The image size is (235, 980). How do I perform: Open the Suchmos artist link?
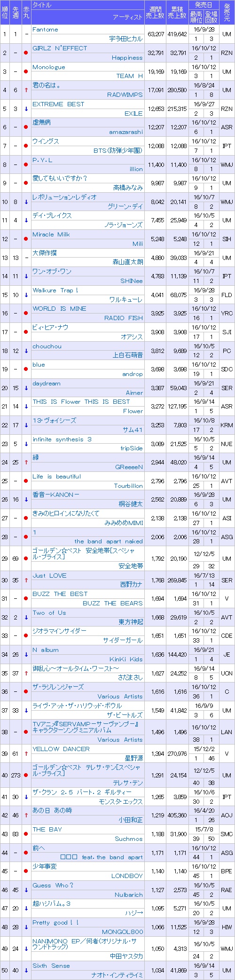coord(129,839)
